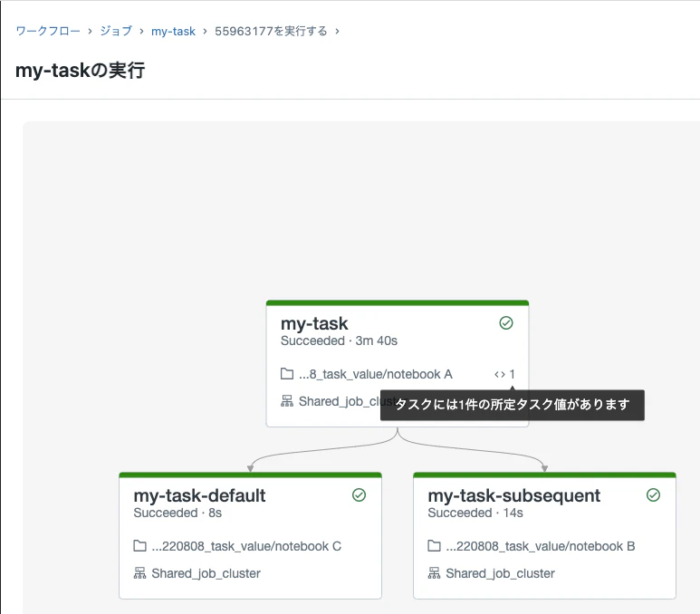Select the my-task-default node title
Viewport: 700px width, 614px height.
[199, 495]
